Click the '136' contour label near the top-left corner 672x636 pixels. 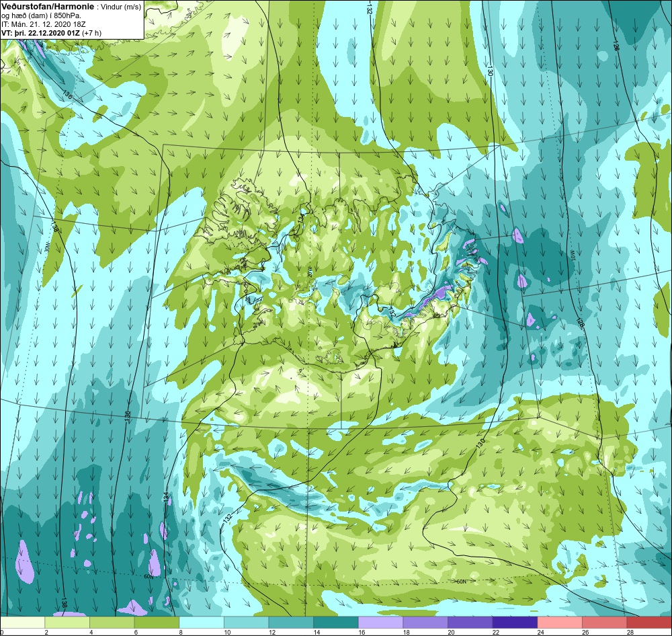tap(67, 94)
